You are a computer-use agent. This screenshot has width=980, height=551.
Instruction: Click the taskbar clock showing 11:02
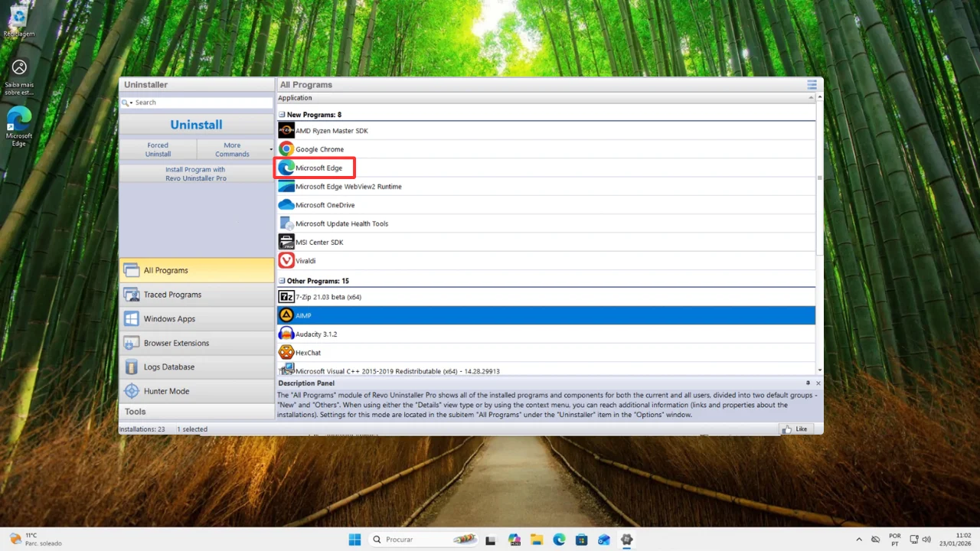(956, 540)
